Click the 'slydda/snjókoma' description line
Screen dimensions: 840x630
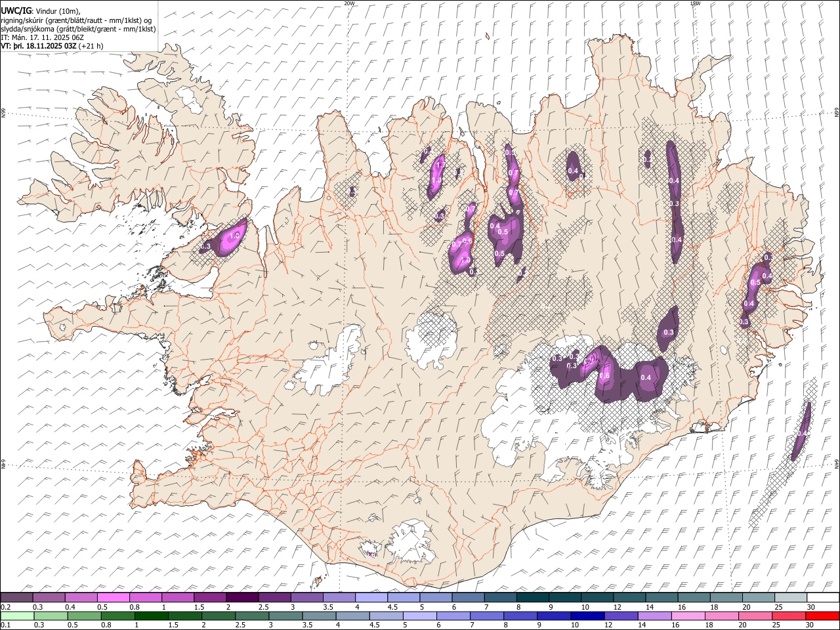[78, 29]
